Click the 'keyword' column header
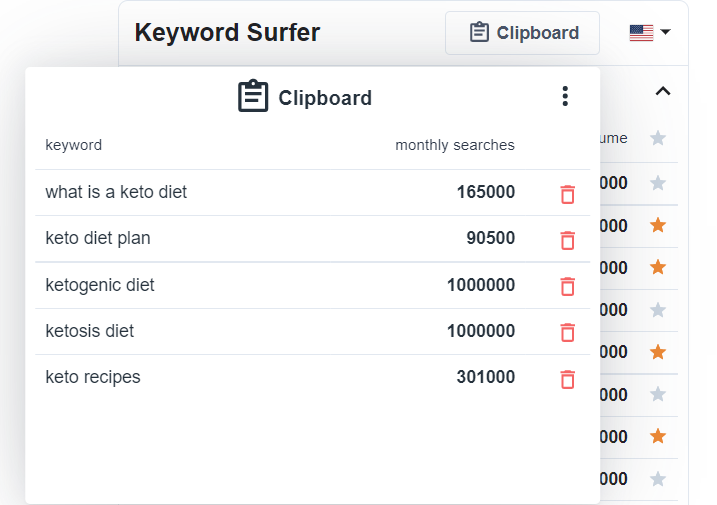Image resolution: width=717 pixels, height=505 pixels. point(74,145)
